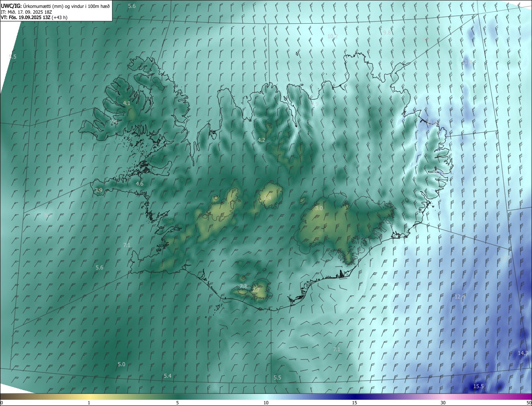Click the 5.0 value label over the ocean
The width and height of the screenshot is (532, 406).
coord(121,364)
